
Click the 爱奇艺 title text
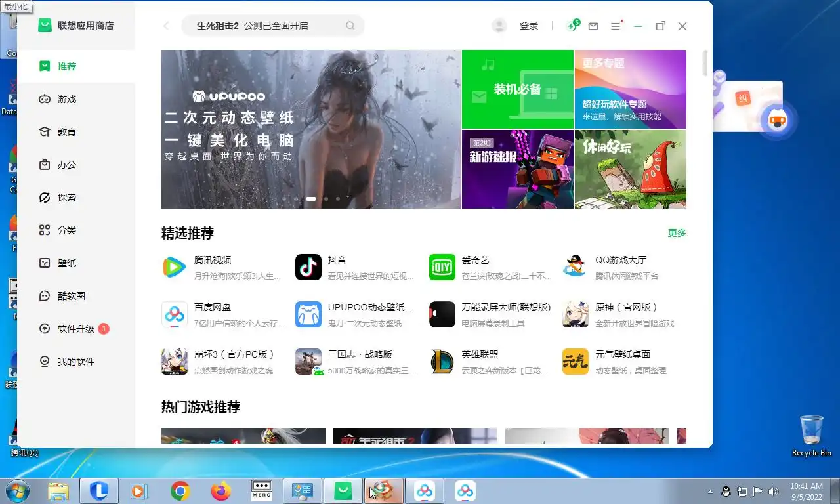click(x=476, y=260)
